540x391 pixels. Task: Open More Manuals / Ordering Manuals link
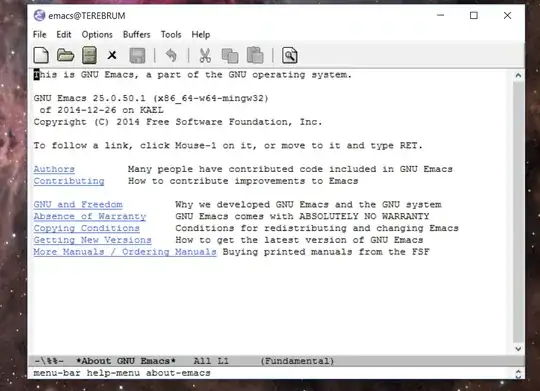tap(125, 252)
